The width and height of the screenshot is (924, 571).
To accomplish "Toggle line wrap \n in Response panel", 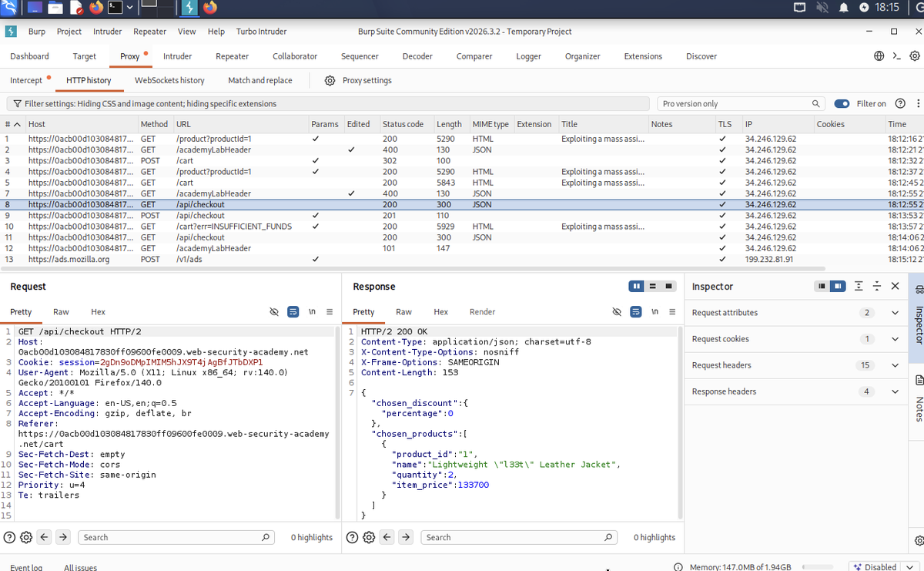I will pyautogui.click(x=654, y=312).
